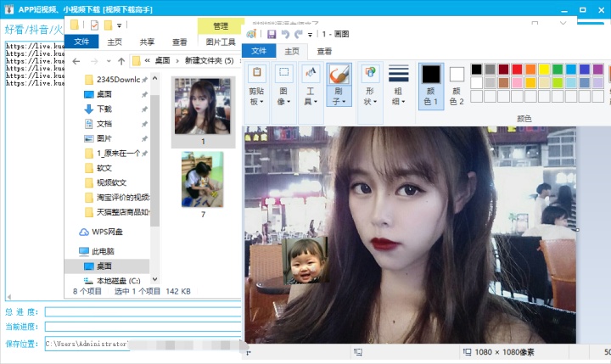Pick the bright red color swatch
The image size is (611, 364).
(517, 70)
